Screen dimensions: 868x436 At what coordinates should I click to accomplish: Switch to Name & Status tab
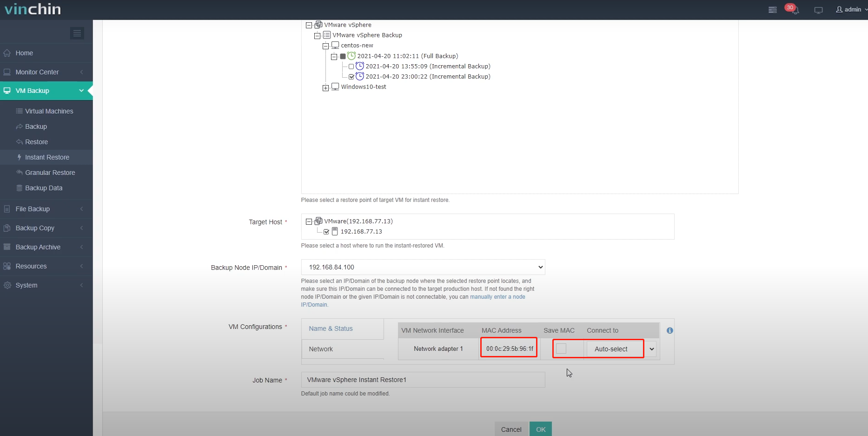pos(343,329)
